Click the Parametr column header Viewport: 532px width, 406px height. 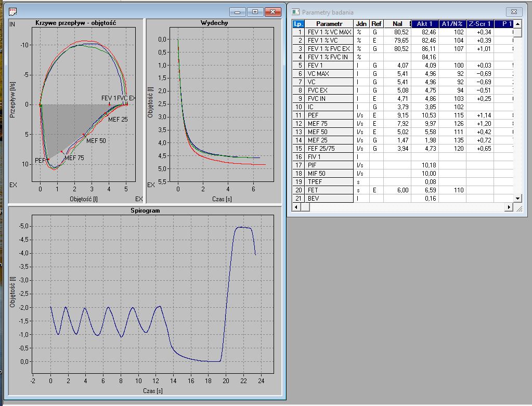(329, 24)
